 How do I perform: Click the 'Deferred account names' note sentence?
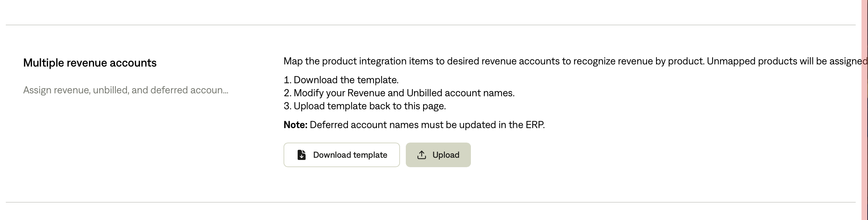427,125
